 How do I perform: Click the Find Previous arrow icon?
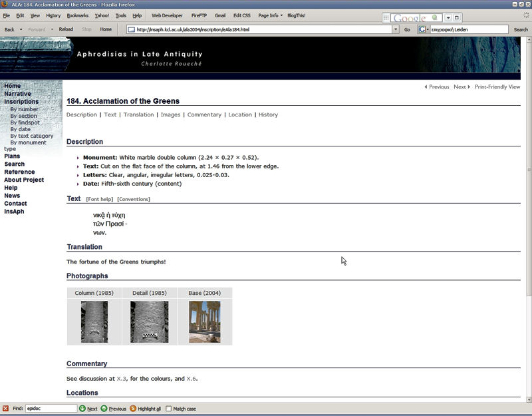[104, 409]
